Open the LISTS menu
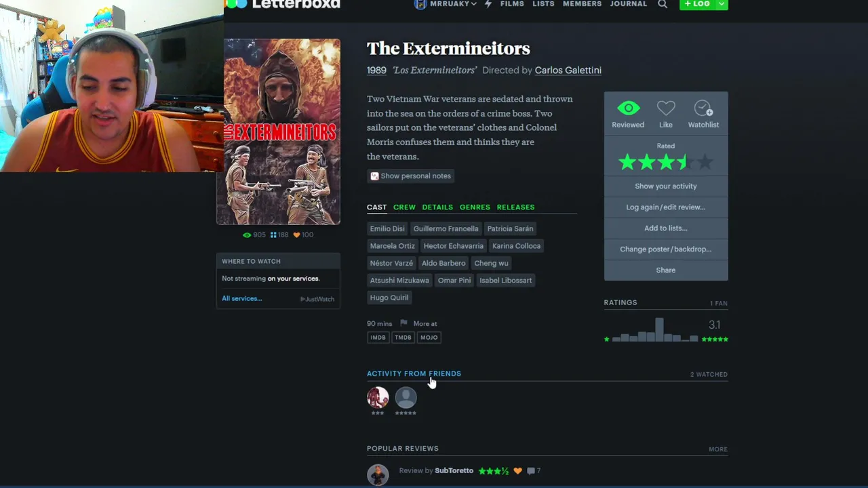 pyautogui.click(x=543, y=4)
